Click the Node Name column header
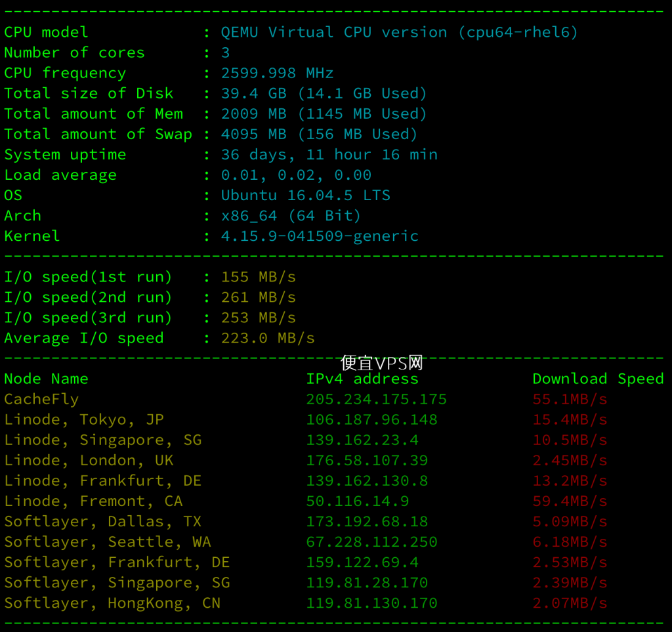The image size is (672, 632). [47, 379]
